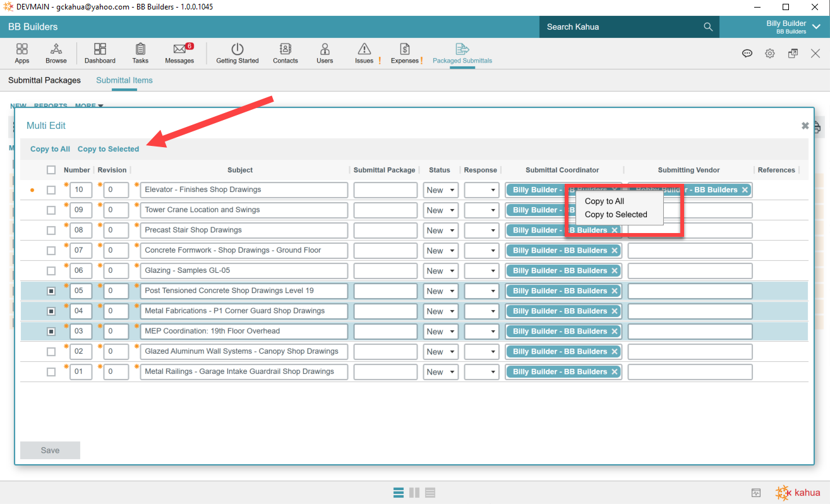
Task: Open the Browse icon in toolbar
Action: click(x=56, y=50)
